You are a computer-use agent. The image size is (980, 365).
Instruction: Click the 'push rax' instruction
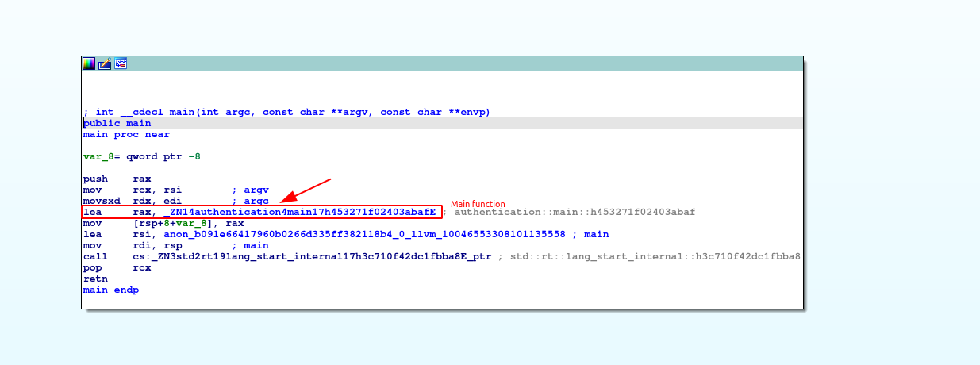click(117, 179)
